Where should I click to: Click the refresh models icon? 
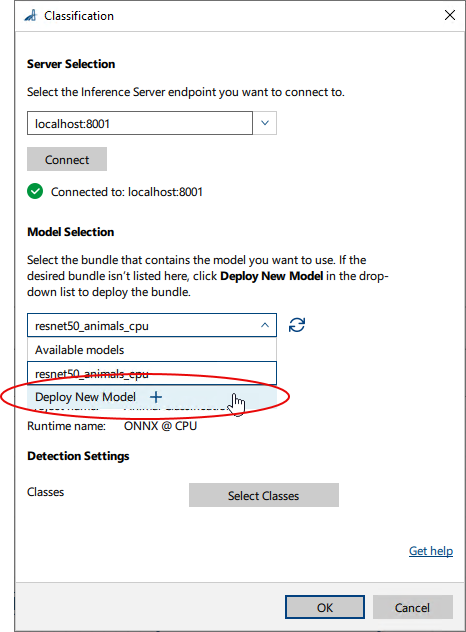point(297,325)
